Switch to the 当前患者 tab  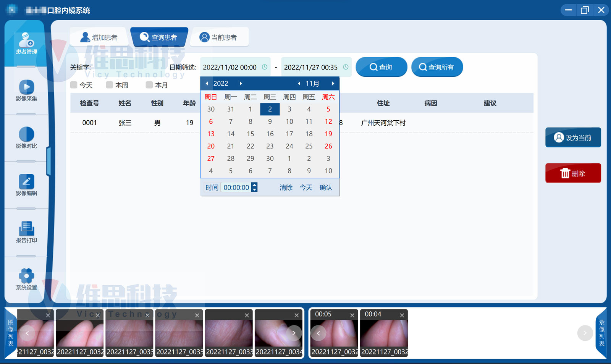(x=218, y=37)
